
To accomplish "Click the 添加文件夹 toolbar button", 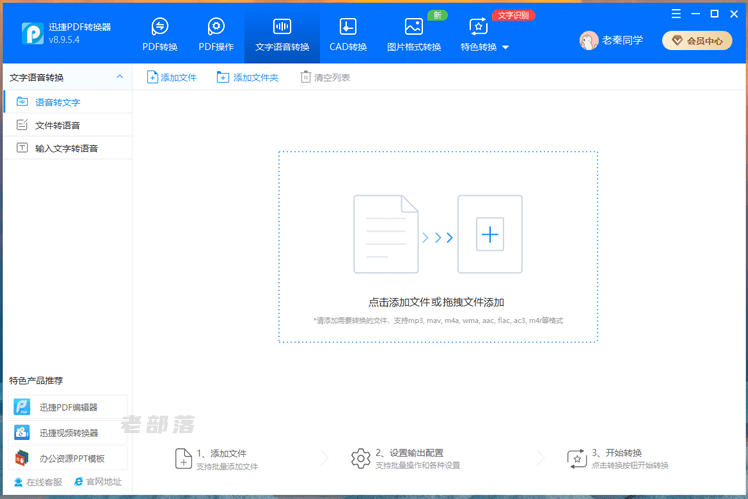I will pyautogui.click(x=247, y=77).
